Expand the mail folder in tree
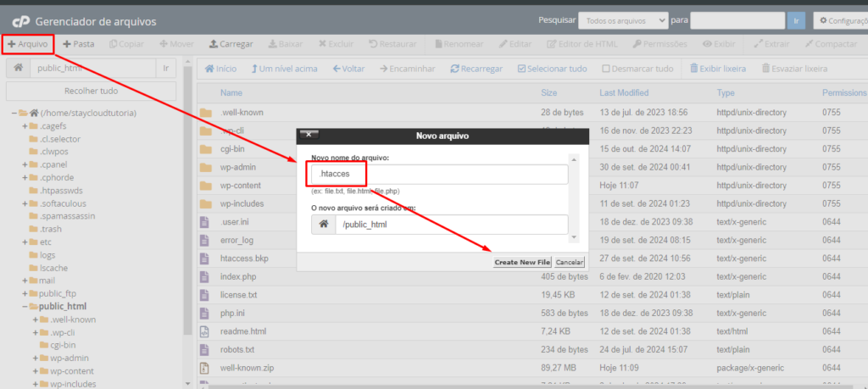 [x=25, y=281]
